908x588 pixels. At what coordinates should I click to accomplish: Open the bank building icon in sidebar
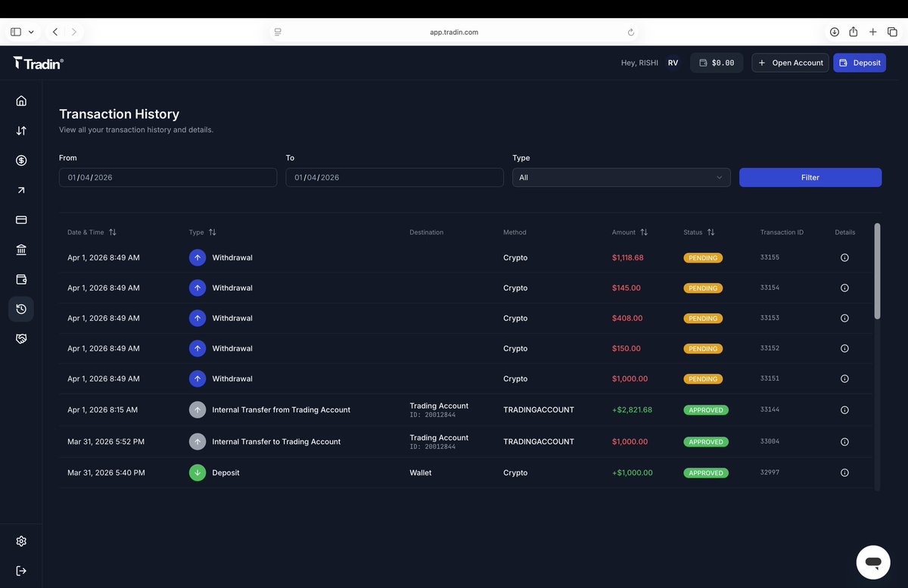click(21, 250)
